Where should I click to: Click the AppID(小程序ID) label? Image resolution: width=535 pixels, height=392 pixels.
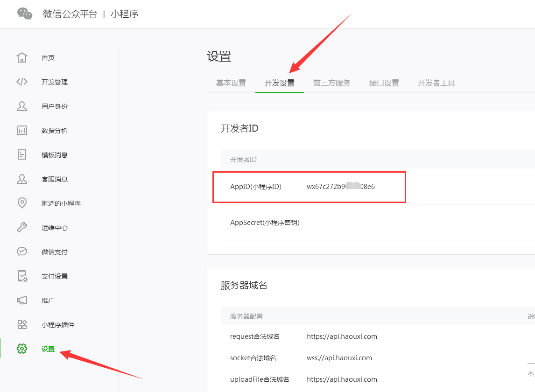tap(255, 187)
